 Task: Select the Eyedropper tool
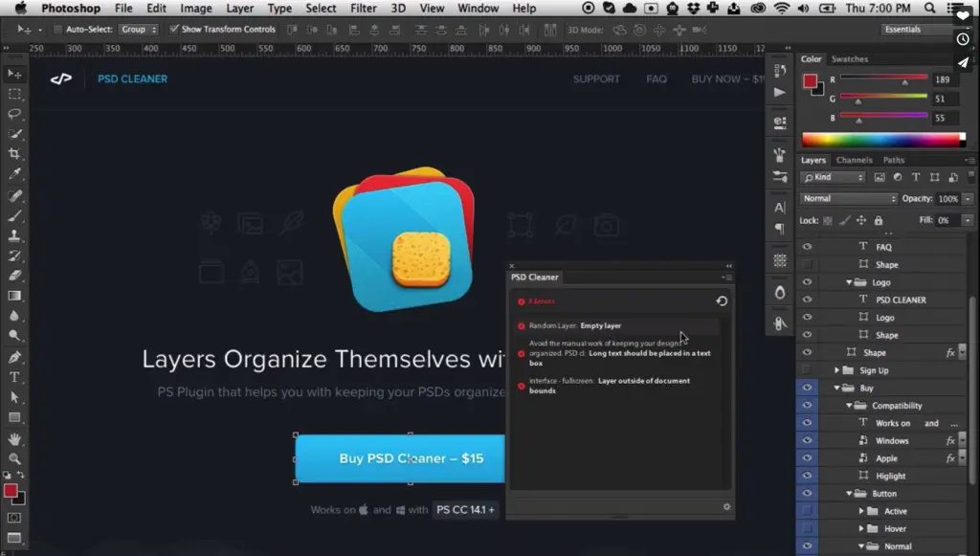pos(14,173)
